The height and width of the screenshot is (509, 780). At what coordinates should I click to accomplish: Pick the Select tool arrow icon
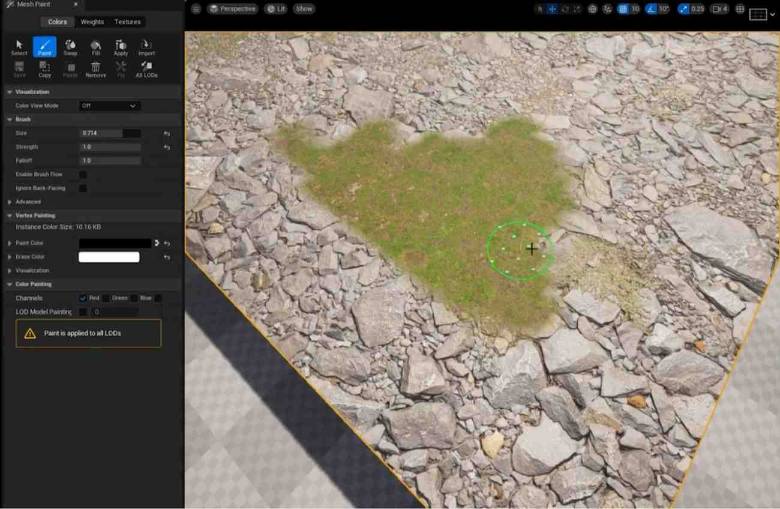point(19,47)
